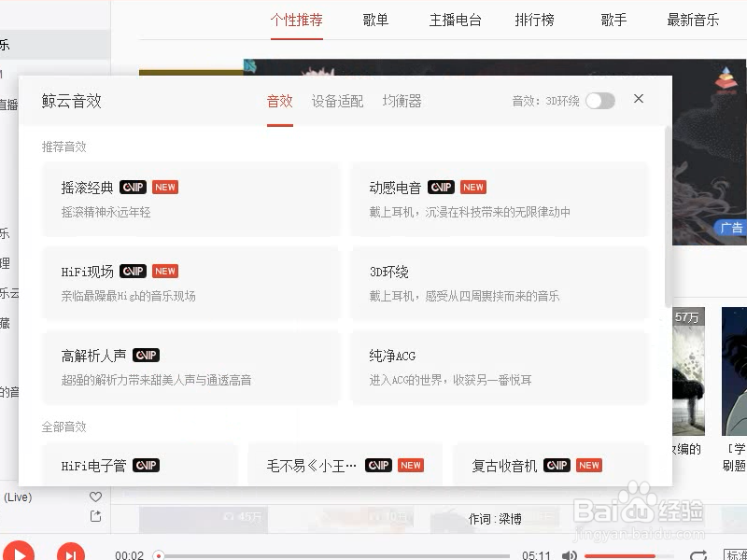Select the 动感电音 sound effect card
747x560 pixels.
point(500,199)
